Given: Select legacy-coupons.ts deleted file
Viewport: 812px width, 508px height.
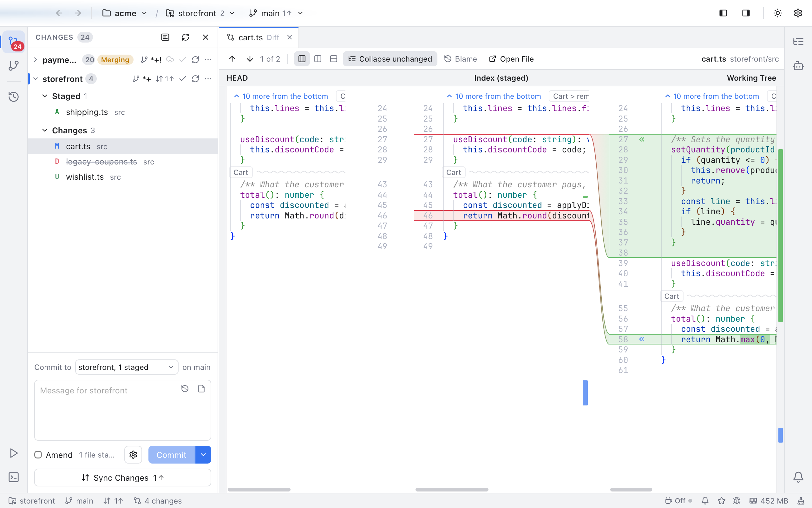Looking at the screenshot, I should tap(123, 162).
